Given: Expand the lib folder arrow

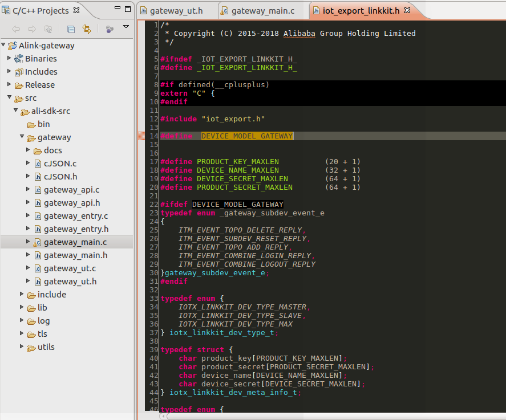Looking at the screenshot, I should [x=22, y=307].
